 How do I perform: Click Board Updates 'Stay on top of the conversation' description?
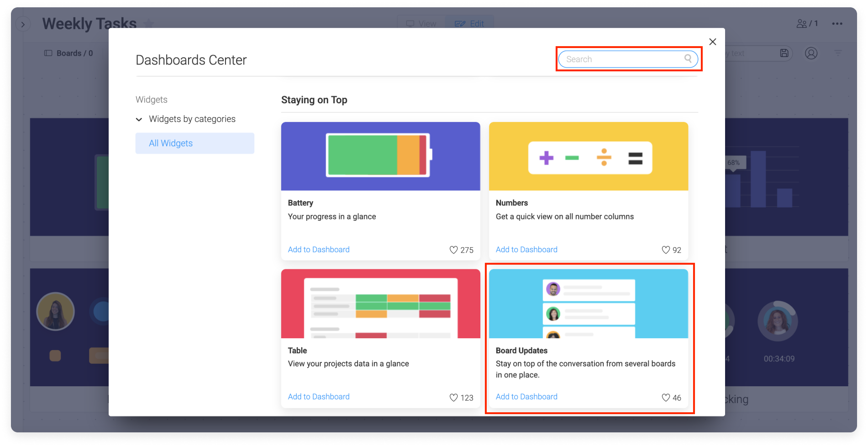click(585, 369)
